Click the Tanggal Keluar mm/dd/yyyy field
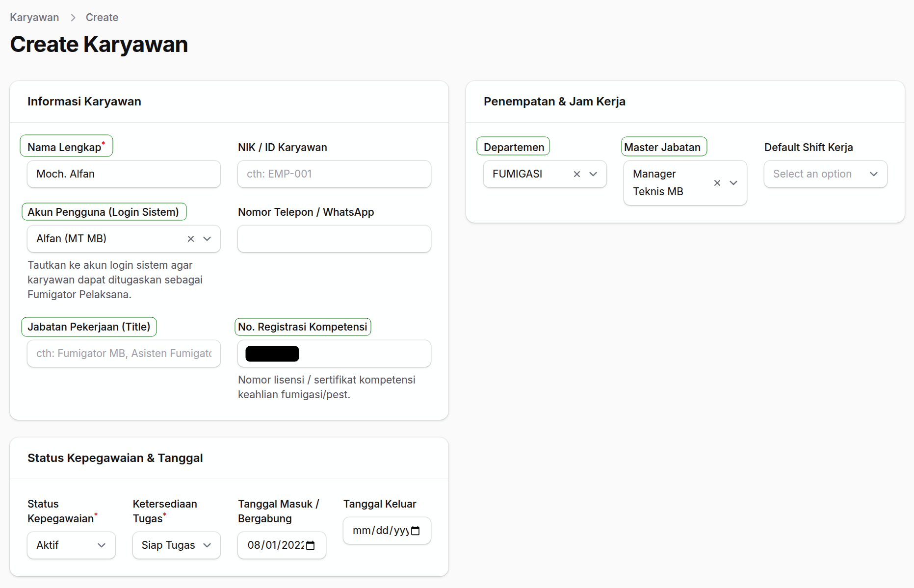 point(387,531)
